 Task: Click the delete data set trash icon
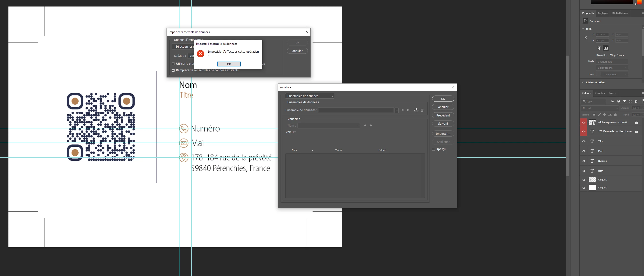[x=422, y=110]
